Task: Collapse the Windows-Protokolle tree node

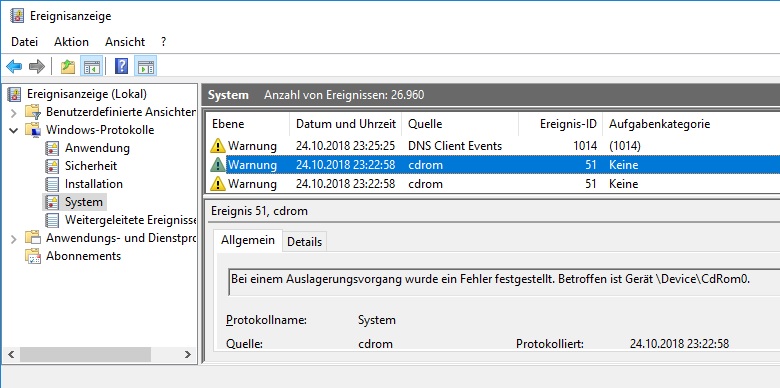Action: point(13,130)
